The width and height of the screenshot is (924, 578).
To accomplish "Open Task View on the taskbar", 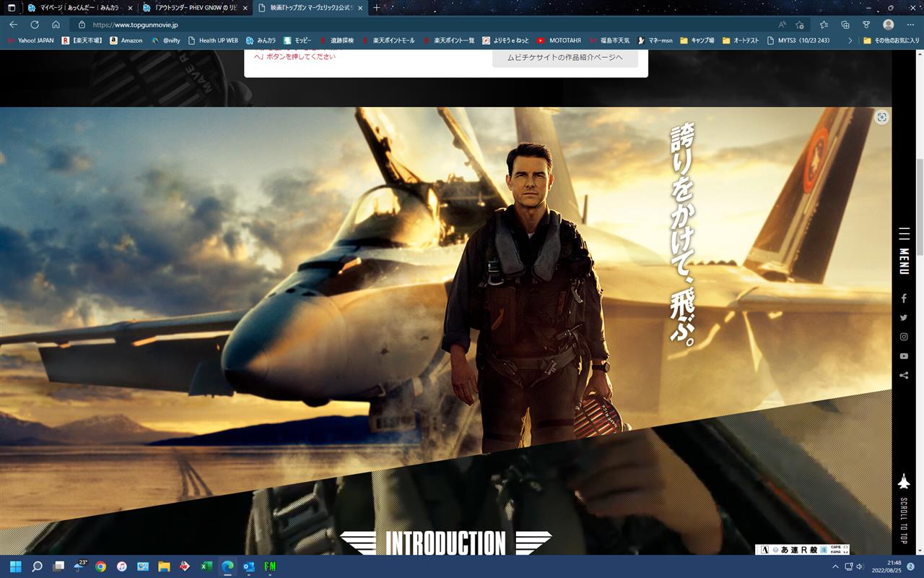I will tap(58, 566).
